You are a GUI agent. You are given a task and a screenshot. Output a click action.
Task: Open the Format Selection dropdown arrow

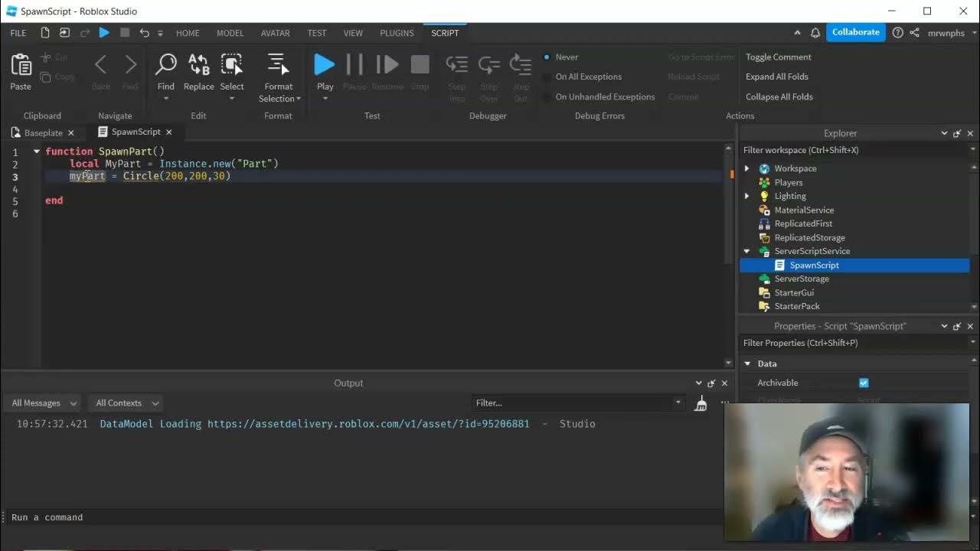click(x=298, y=99)
